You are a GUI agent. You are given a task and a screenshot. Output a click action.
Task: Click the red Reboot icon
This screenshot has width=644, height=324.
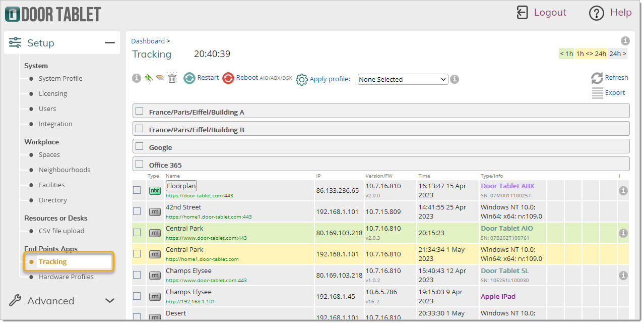[228, 78]
